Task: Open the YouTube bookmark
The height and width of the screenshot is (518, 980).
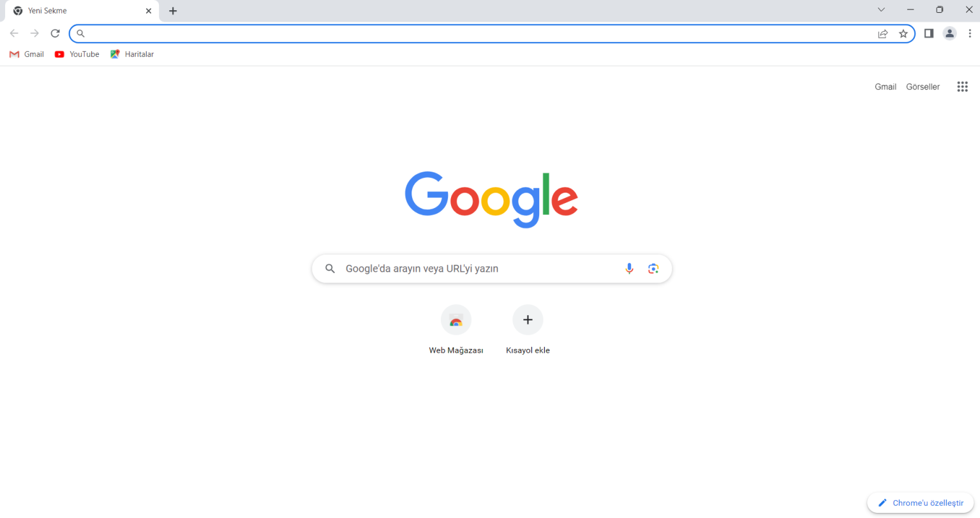Action: pos(77,54)
